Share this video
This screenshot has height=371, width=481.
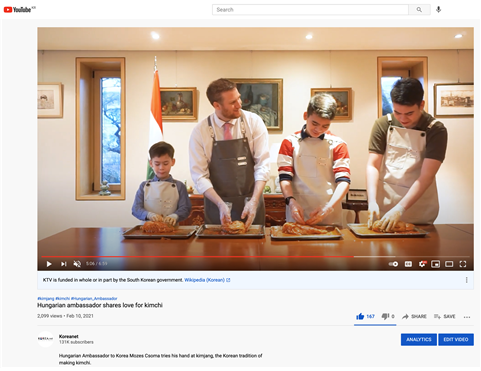(414, 316)
